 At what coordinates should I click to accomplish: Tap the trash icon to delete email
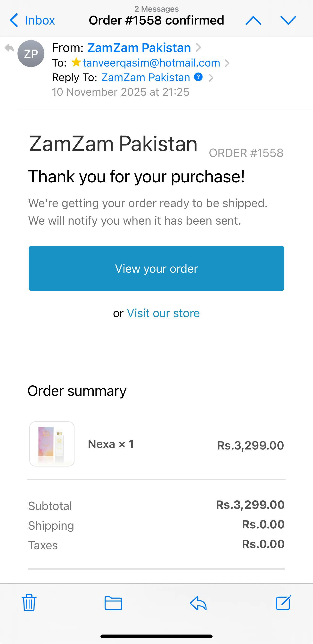coord(29,603)
